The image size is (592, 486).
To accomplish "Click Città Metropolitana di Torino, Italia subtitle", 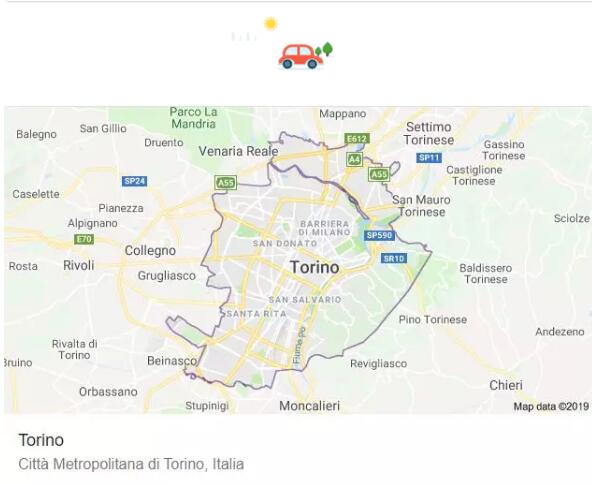I will click(131, 464).
